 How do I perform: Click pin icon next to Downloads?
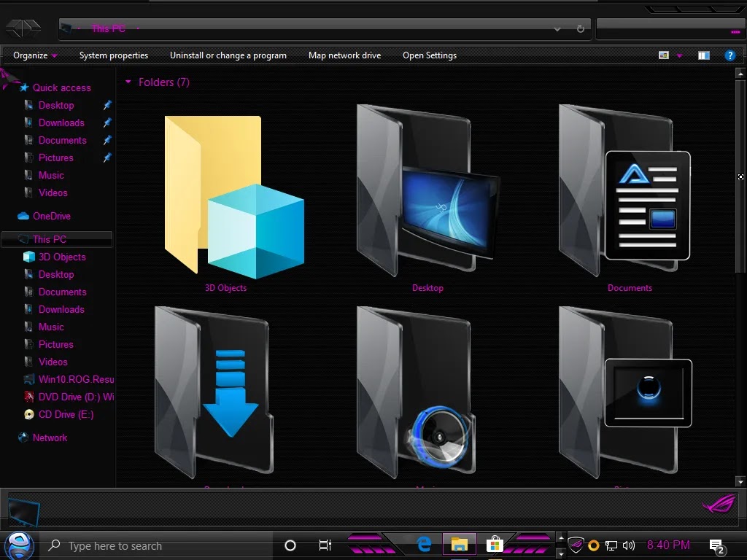click(x=107, y=122)
